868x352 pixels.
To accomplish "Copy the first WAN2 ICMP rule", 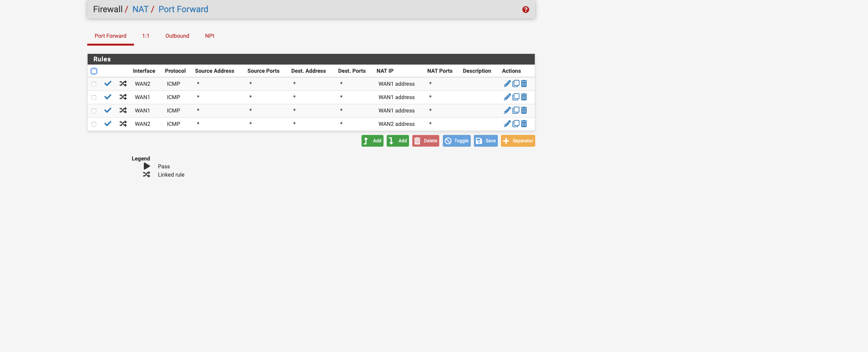I will [x=516, y=84].
